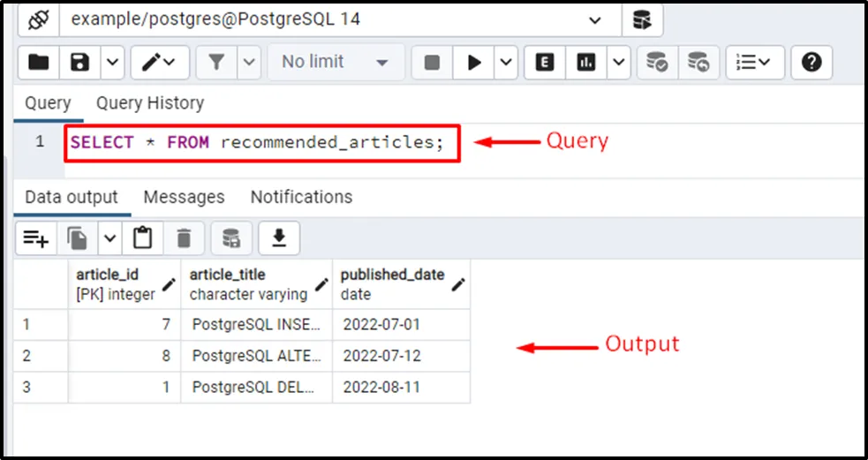Click the Execute query play button
The height and width of the screenshot is (460, 868).
click(474, 62)
